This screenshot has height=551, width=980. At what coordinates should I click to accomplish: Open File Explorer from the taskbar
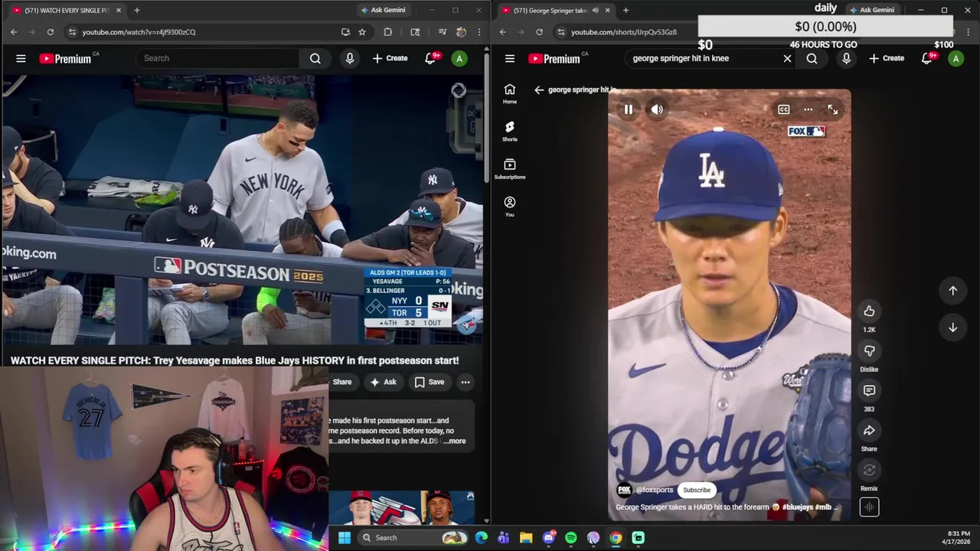click(x=525, y=538)
